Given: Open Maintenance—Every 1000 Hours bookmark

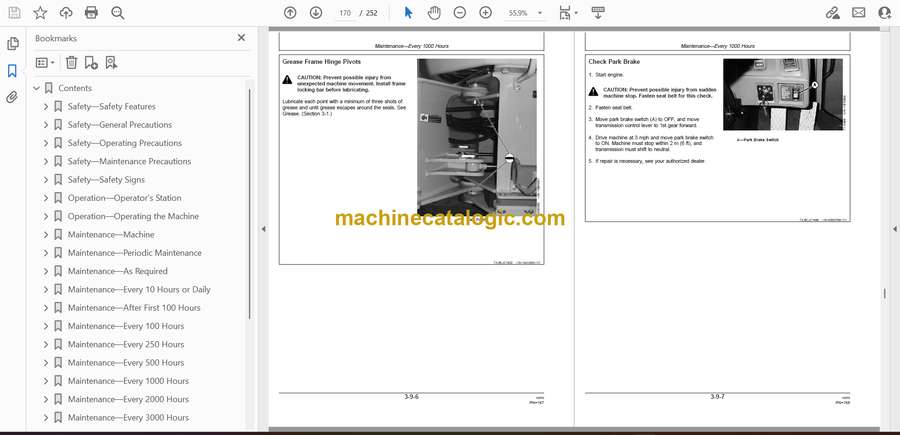Looking at the screenshot, I should pyautogui.click(x=128, y=381).
